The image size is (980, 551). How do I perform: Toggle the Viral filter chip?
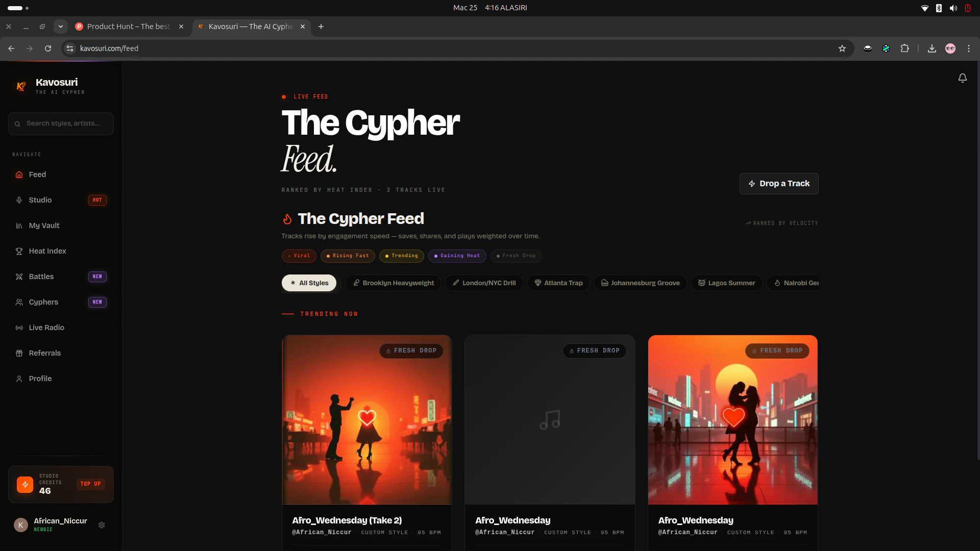[299, 256]
